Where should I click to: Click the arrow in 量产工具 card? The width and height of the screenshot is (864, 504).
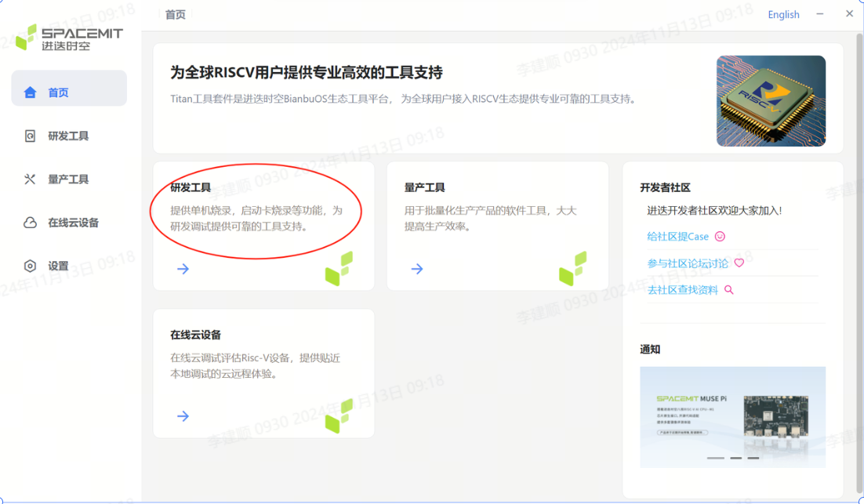pos(417,269)
